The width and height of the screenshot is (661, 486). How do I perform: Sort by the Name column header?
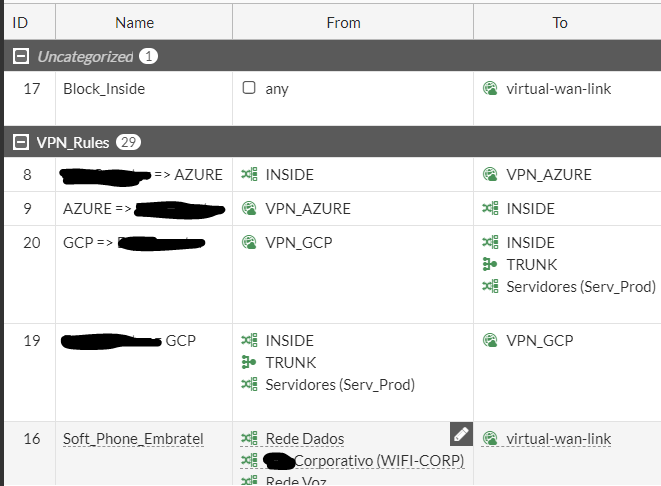click(135, 22)
